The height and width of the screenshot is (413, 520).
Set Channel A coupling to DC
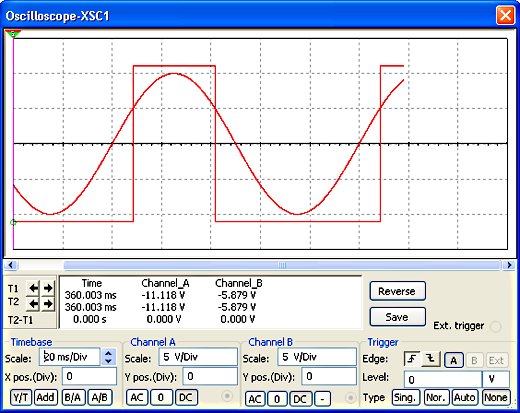[x=186, y=398]
